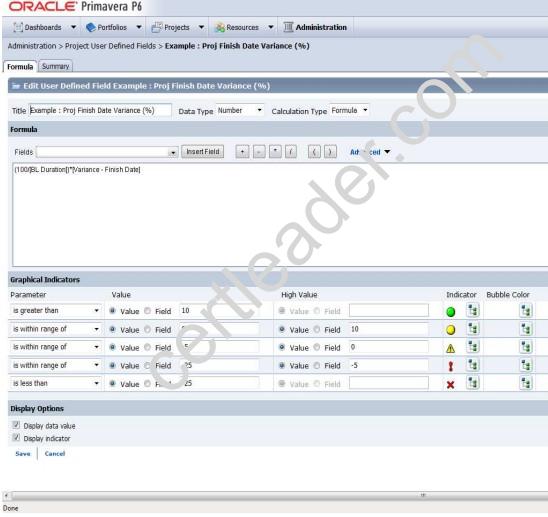Open parameter dropdown in yellow circle row

pos(96,329)
